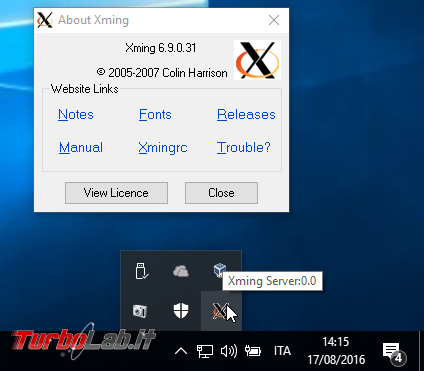Open Action Center notifications icon
Image resolution: width=424 pixels, height=371 pixels.
click(394, 353)
